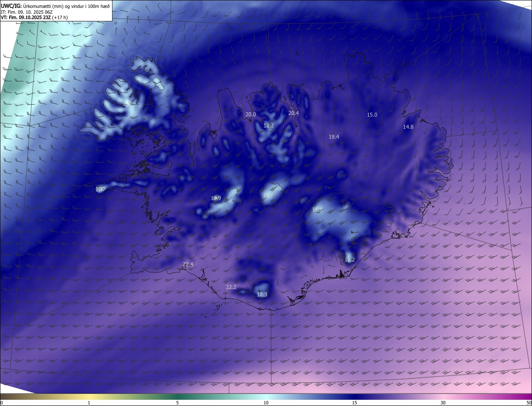Click the 10.9 value over the glacier

pos(216,198)
